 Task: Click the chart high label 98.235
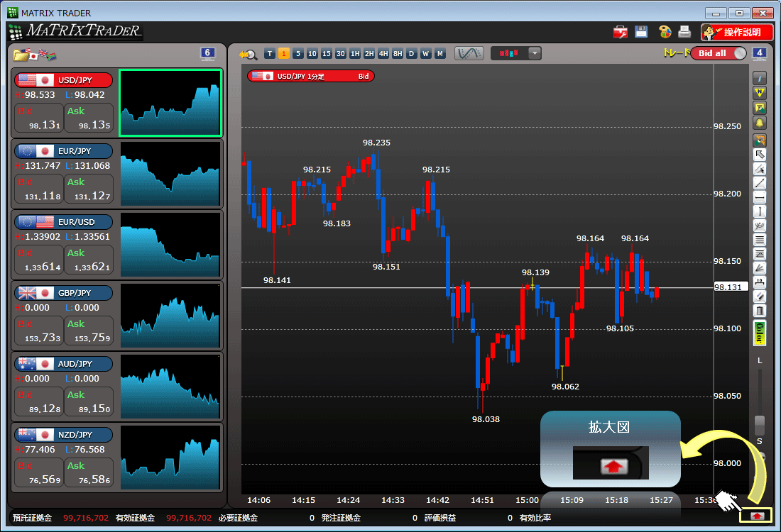point(376,143)
